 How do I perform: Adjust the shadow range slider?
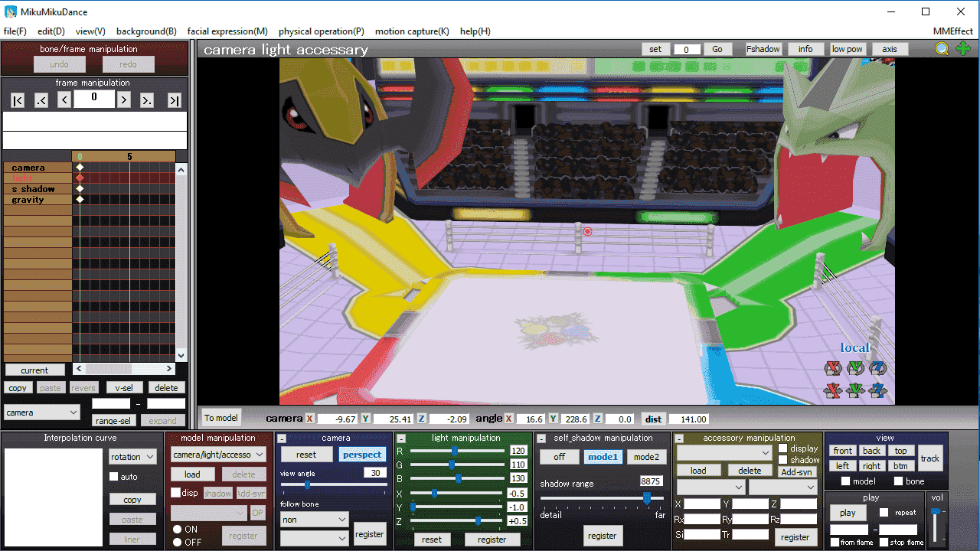(603, 498)
